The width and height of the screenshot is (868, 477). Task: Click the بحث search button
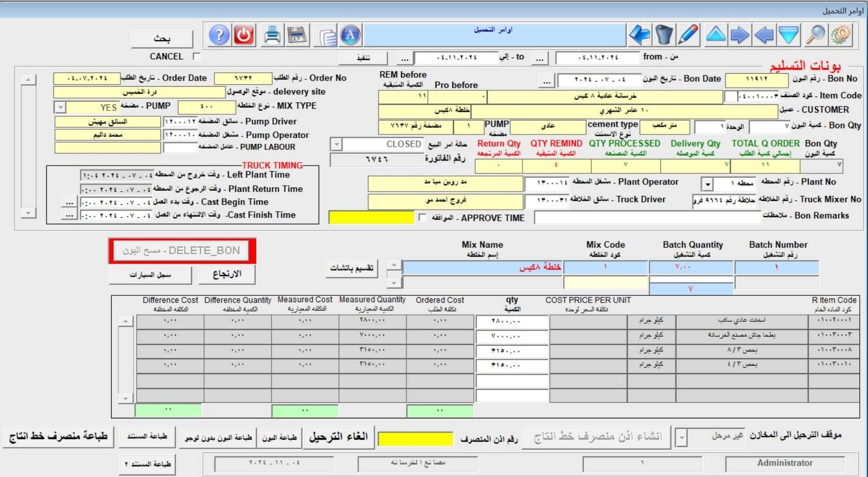pos(162,39)
